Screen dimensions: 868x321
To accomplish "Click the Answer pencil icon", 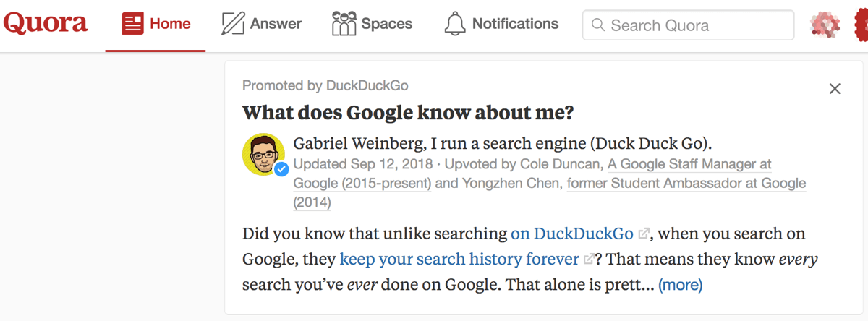I will (x=233, y=25).
